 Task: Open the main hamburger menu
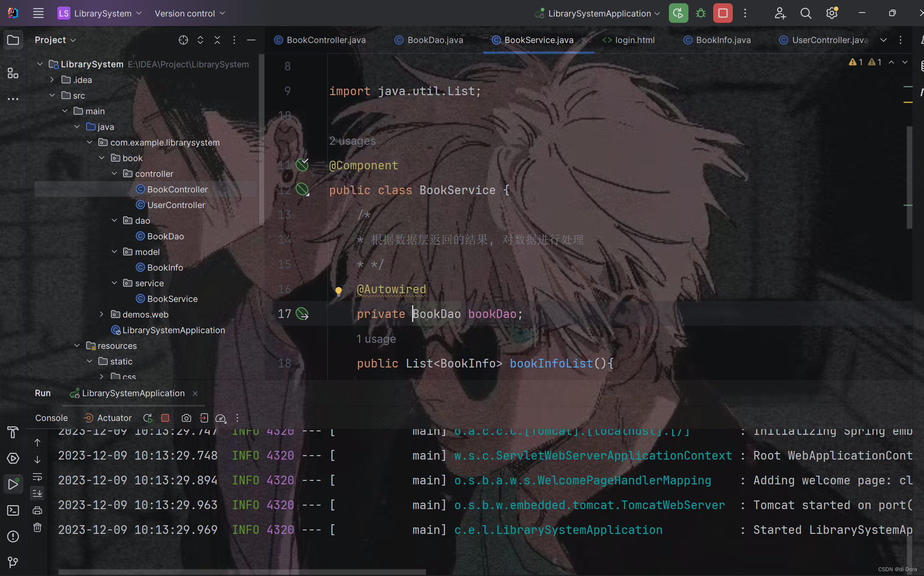(38, 13)
